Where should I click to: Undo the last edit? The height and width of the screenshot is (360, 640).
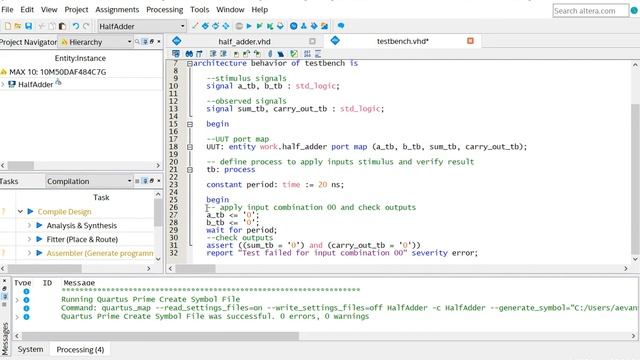coord(76,26)
